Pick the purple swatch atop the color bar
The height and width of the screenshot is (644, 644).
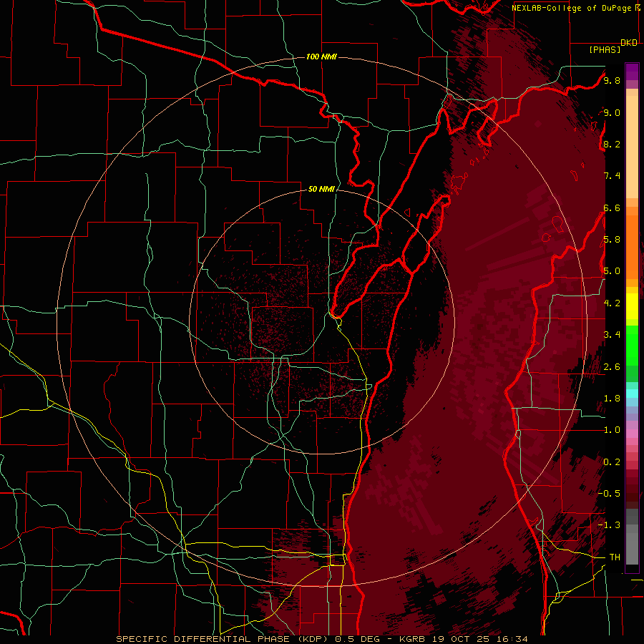coord(632,72)
